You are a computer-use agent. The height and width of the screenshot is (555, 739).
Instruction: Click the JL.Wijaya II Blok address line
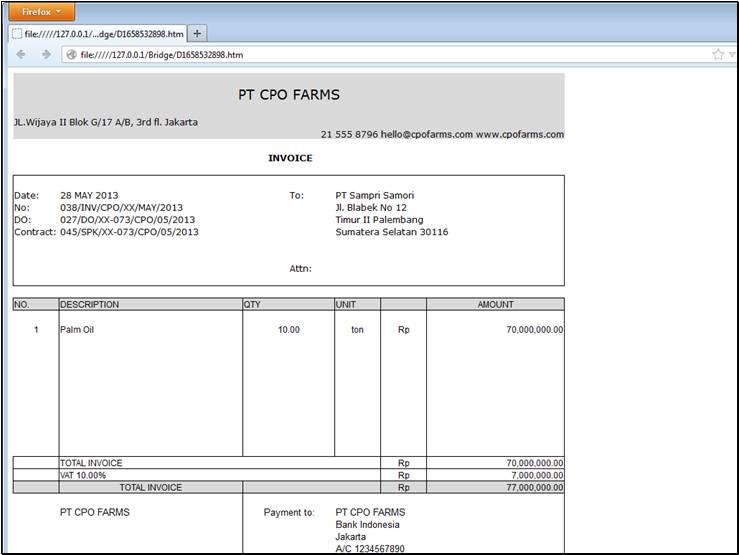106,122
